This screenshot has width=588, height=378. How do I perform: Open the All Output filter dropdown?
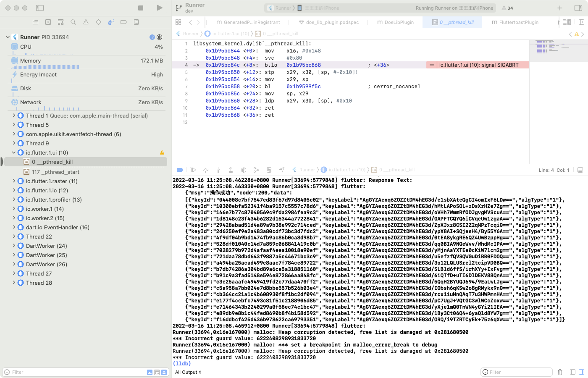pos(188,372)
